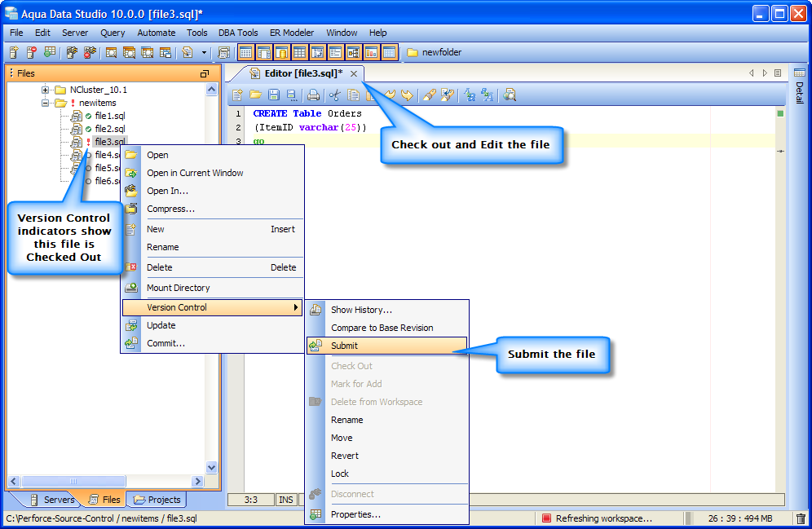This screenshot has height=529, width=812.
Task: Click the Save icon in editor toolbar
Action: (274, 95)
